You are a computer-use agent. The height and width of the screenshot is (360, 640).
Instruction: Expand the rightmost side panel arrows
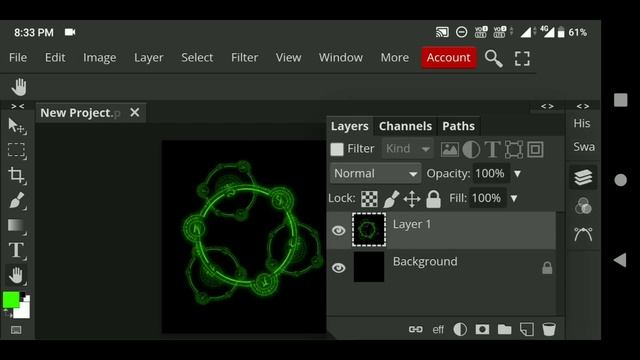pos(582,106)
